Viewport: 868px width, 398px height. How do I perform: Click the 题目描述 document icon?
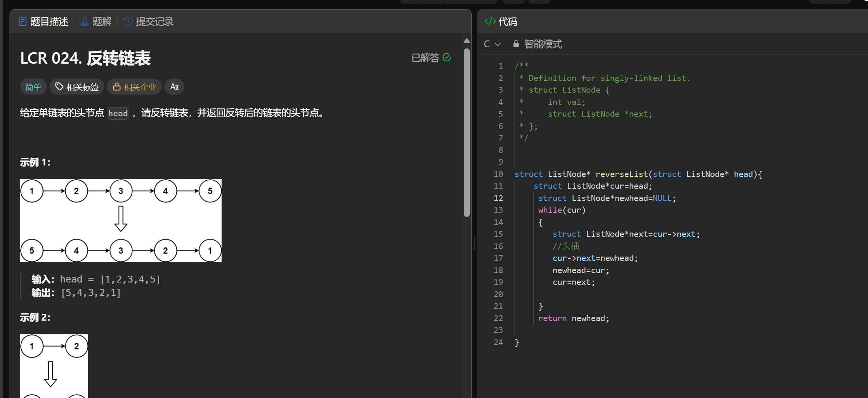click(x=23, y=22)
